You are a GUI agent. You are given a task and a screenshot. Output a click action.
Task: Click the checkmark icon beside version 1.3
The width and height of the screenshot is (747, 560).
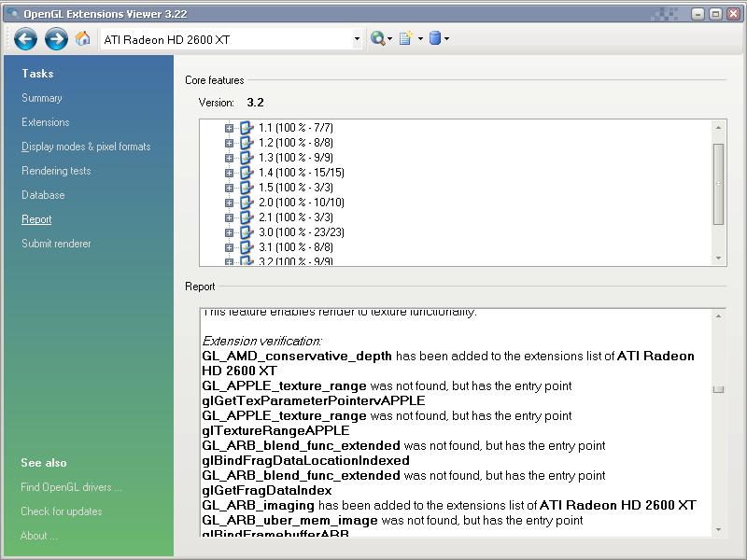(x=247, y=158)
